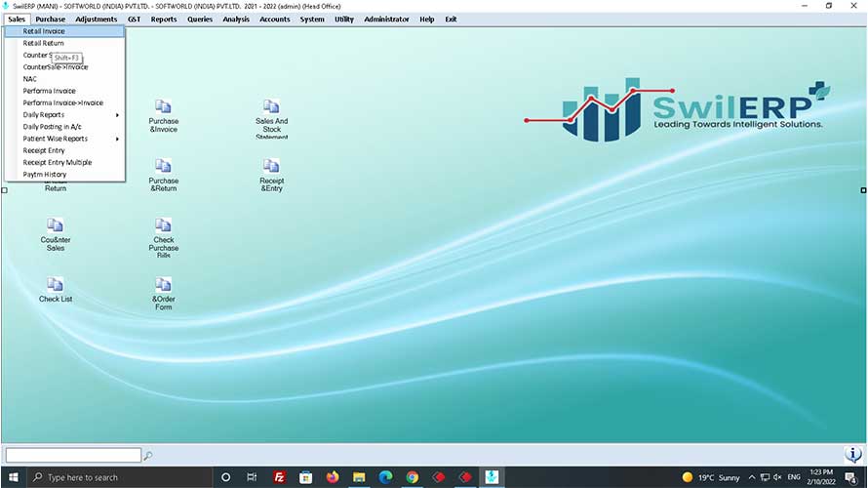The width and height of the screenshot is (868, 488).
Task: Open the Sales And Stock Statement shortcut
Action: (271, 118)
